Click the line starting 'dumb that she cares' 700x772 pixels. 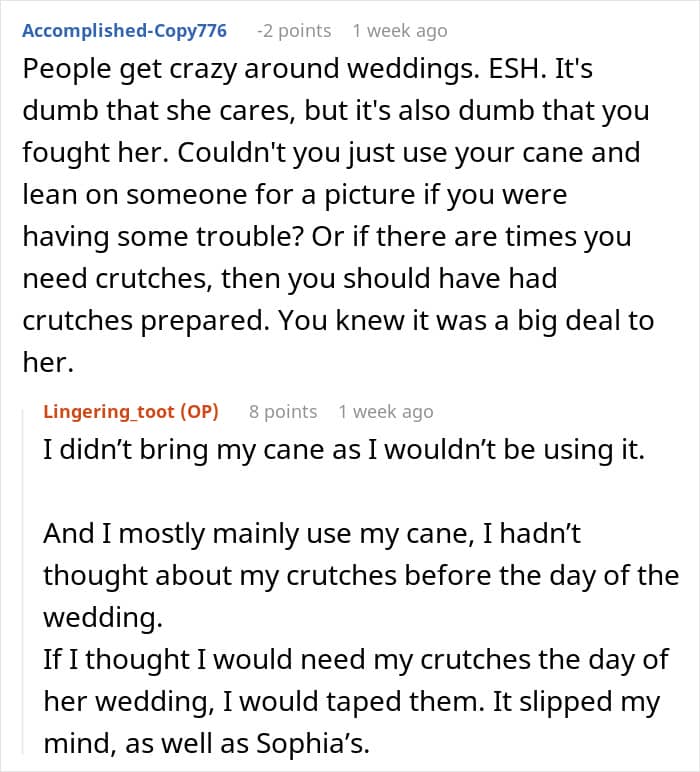tap(336, 111)
